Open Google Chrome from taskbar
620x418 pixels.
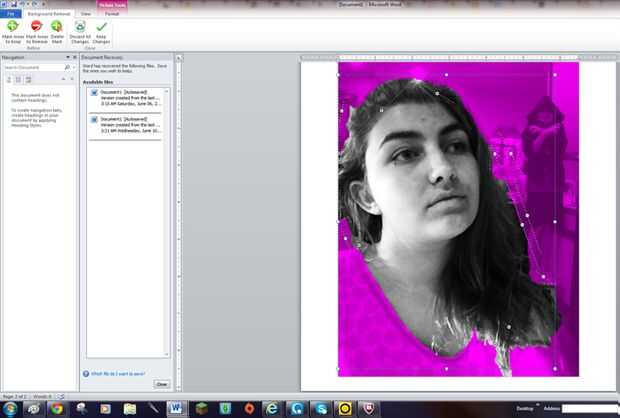click(x=57, y=409)
